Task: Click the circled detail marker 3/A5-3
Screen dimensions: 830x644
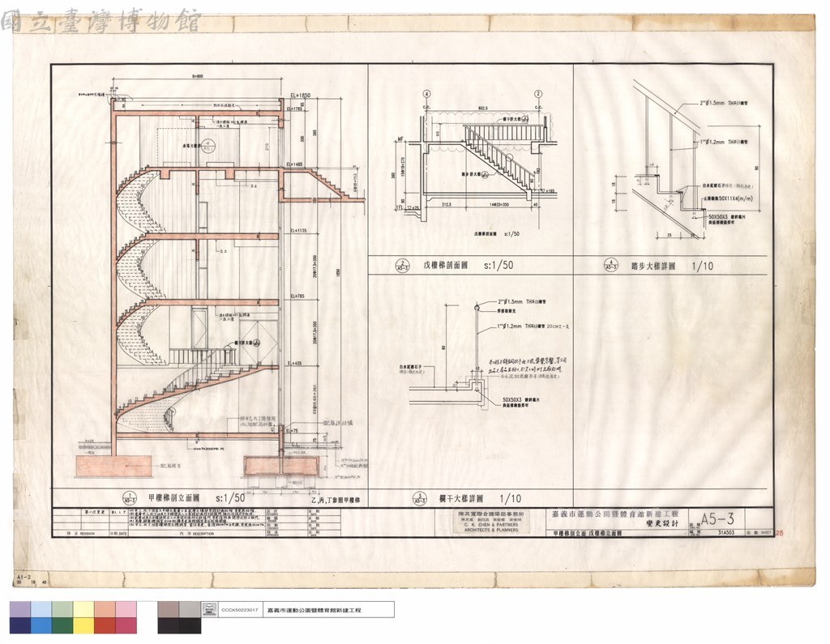Action: point(419,498)
